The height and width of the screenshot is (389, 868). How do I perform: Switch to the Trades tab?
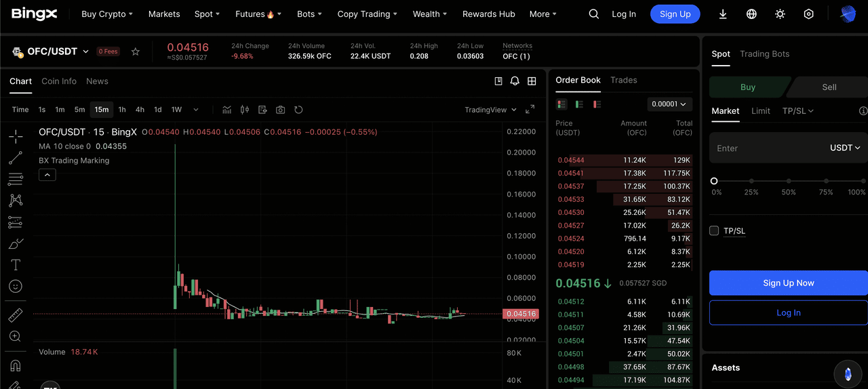(x=623, y=80)
